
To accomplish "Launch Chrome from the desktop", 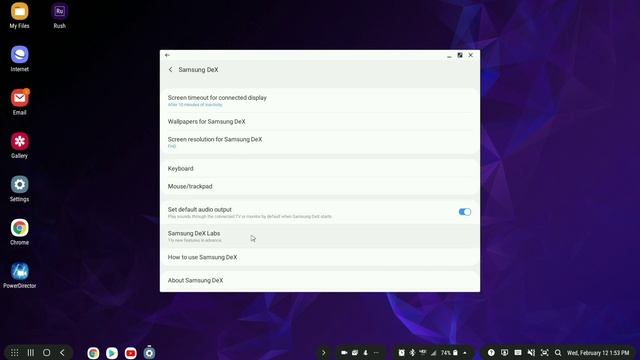I will [x=19, y=232].
